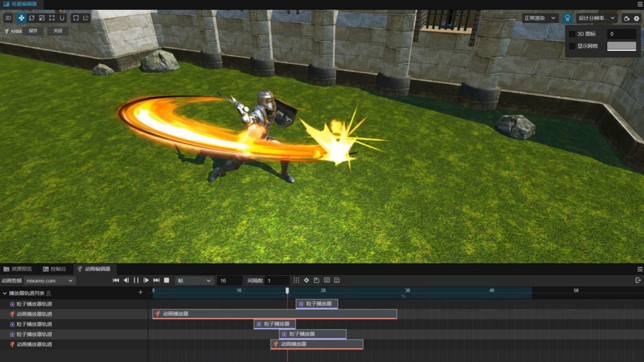Select the scale transform tool

click(x=42, y=18)
